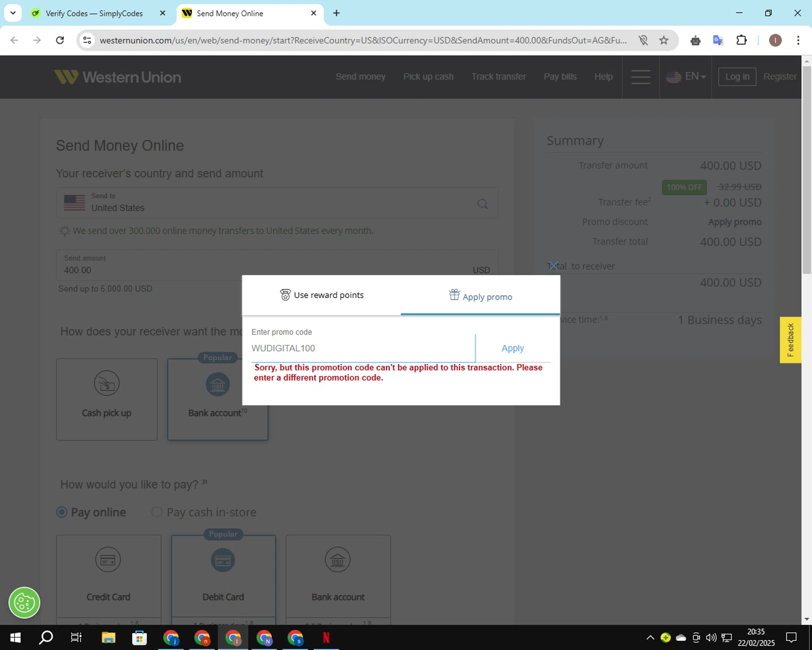Open the yellow Feedback tab
The width and height of the screenshot is (812, 650).
(x=790, y=340)
